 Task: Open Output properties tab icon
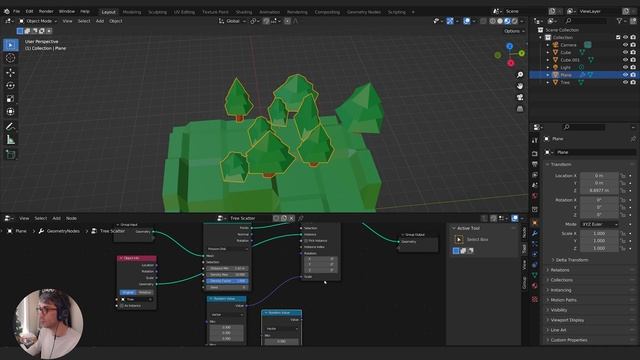coord(535,164)
